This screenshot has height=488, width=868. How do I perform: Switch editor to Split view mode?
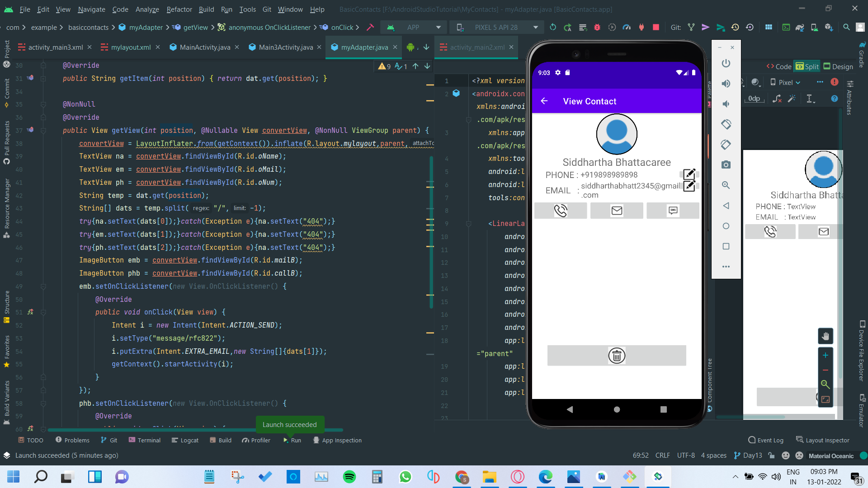[807, 66]
